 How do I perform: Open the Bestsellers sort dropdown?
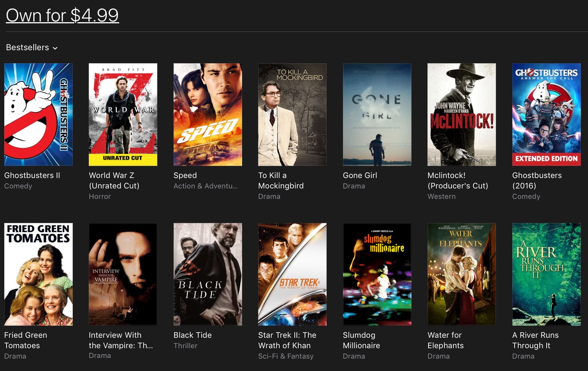pos(32,48)
